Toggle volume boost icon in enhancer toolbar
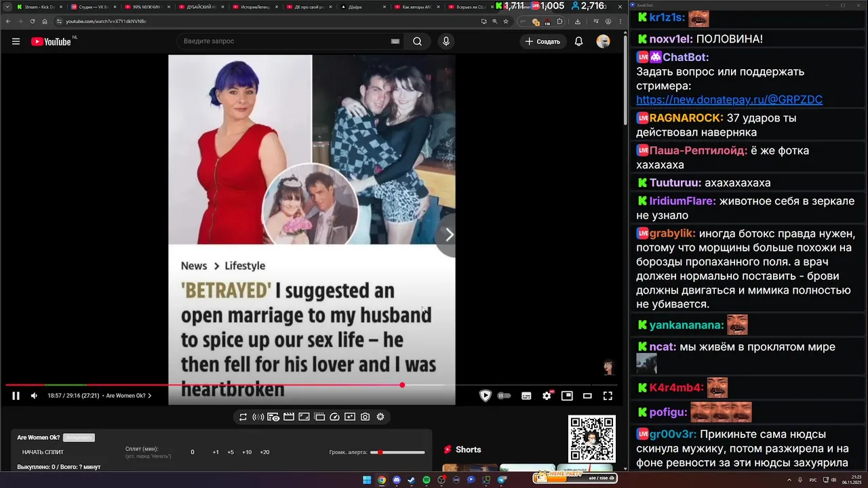This screenshot has width=868, height=488. pos(258,417)
